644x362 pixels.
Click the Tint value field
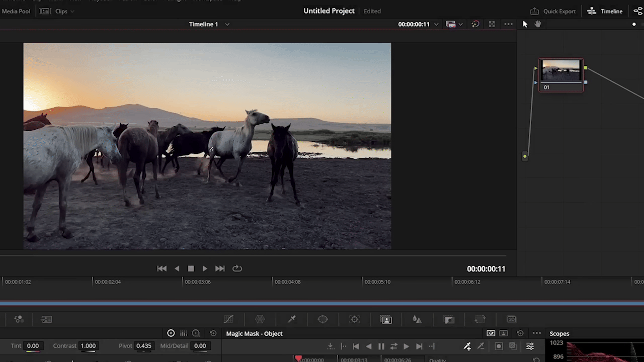(33, 346)
